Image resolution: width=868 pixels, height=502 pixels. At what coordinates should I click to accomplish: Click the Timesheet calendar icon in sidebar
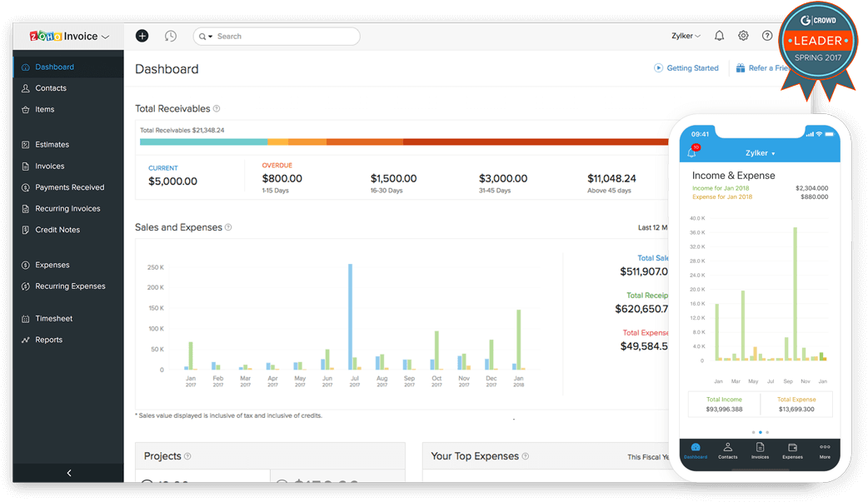pyautogui.click(x=26, y=319)
